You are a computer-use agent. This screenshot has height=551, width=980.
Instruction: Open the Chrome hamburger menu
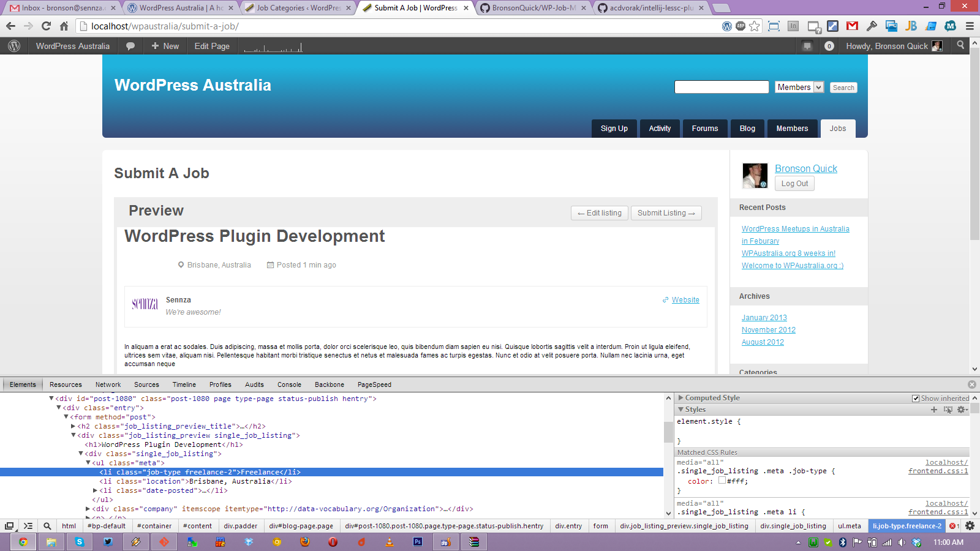click(x=970, y=26)
